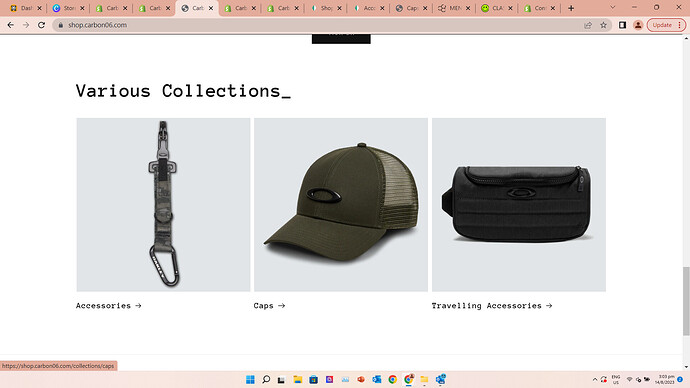This screenshot has height=388, width=690.
Task: Open PowerPoint from the taskbar
Action: tap(361, 379)
